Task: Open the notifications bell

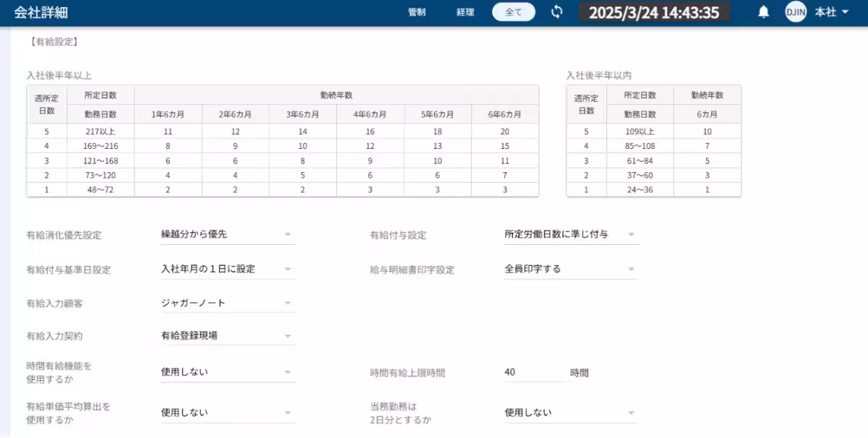Action: pyautogui.click(x=763, y=12)
